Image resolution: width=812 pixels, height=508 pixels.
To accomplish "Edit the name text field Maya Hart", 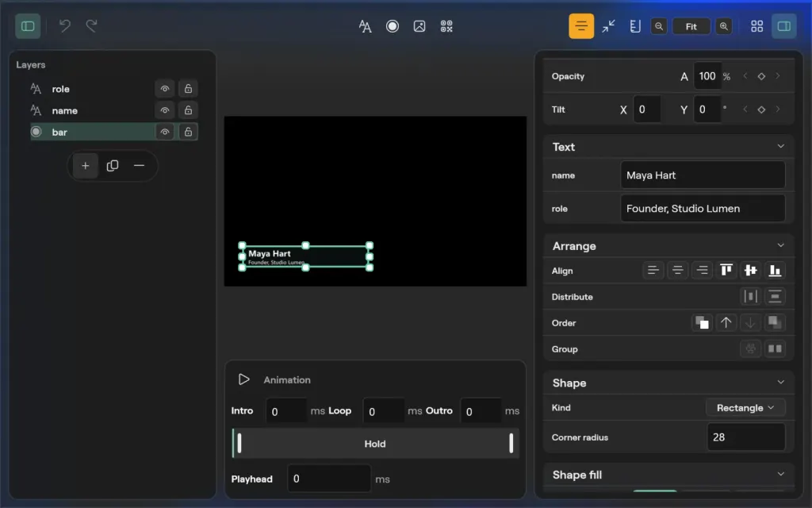I will (703, 175).
